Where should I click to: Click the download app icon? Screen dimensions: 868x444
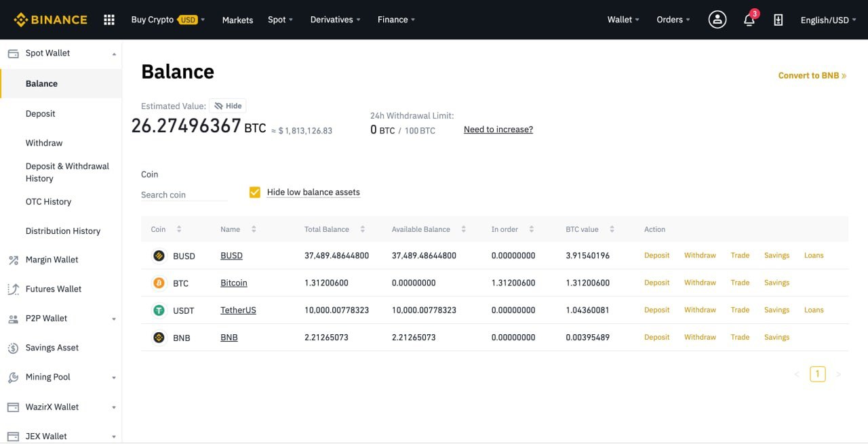[x=778, y=20]
